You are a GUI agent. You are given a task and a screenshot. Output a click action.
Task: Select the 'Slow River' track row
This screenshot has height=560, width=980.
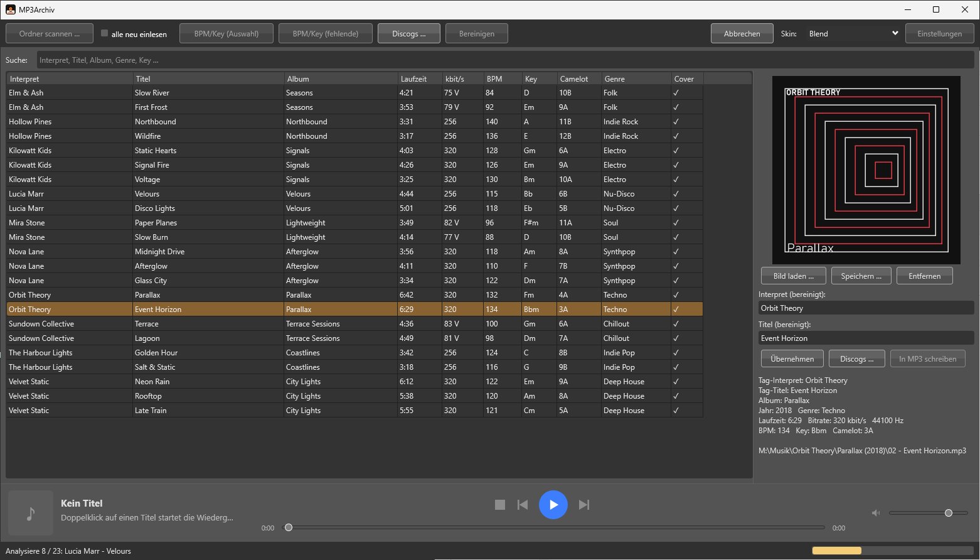(x=354, y=93)
